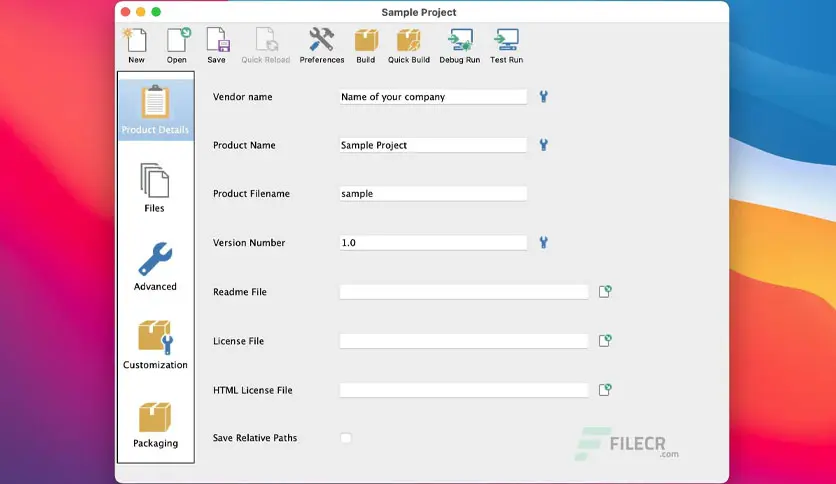The height and width of the screenshot is (484, 836).
Task: Browse for a Readme File
Action: (x=605, y=291)
